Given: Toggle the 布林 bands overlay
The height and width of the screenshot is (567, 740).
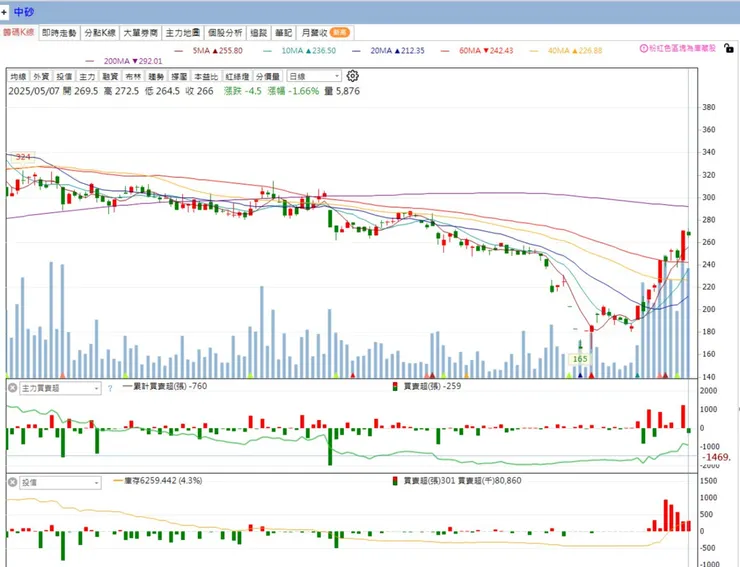Looking at the screenshot, I should pos(133,76).
